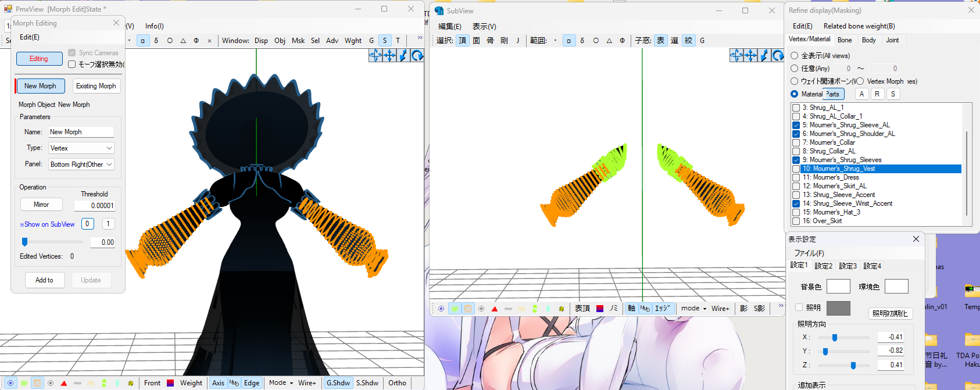The image size is (980, 390).
Task: Click first pan arrows icon in PmxView viewport
Action: (x=375, y=55)
